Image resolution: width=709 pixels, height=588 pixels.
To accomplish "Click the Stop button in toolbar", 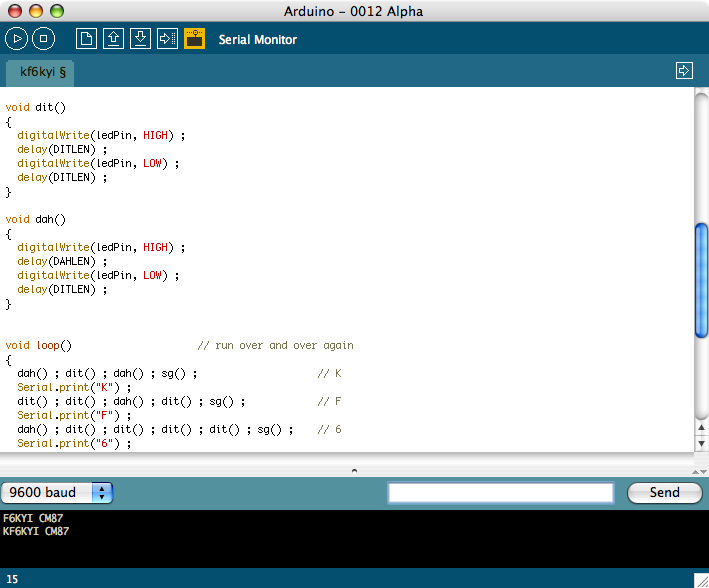I will [x=43, y=39].
